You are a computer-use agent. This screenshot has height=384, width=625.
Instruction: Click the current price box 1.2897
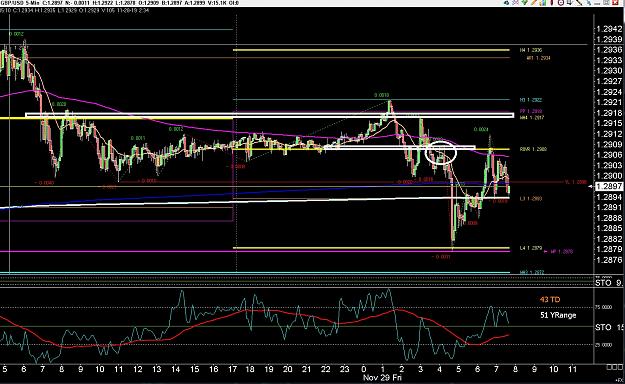pos(608,186)
